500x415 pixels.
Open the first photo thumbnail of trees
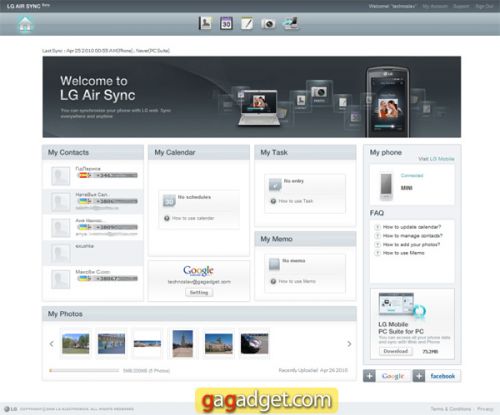(x=76, y=344)
